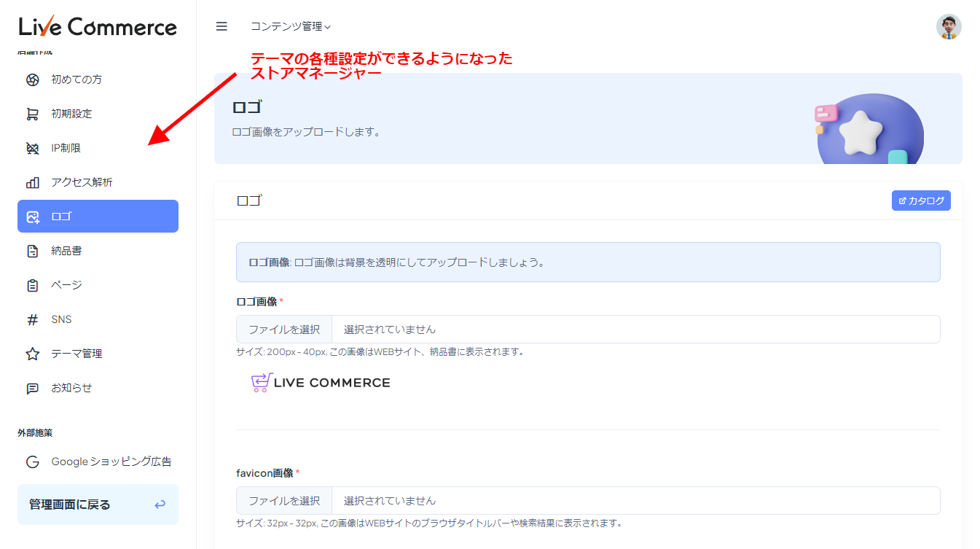Click the アクセス解析 chart icon
This screenshot has height=549, width=980.
click(33, 182)
